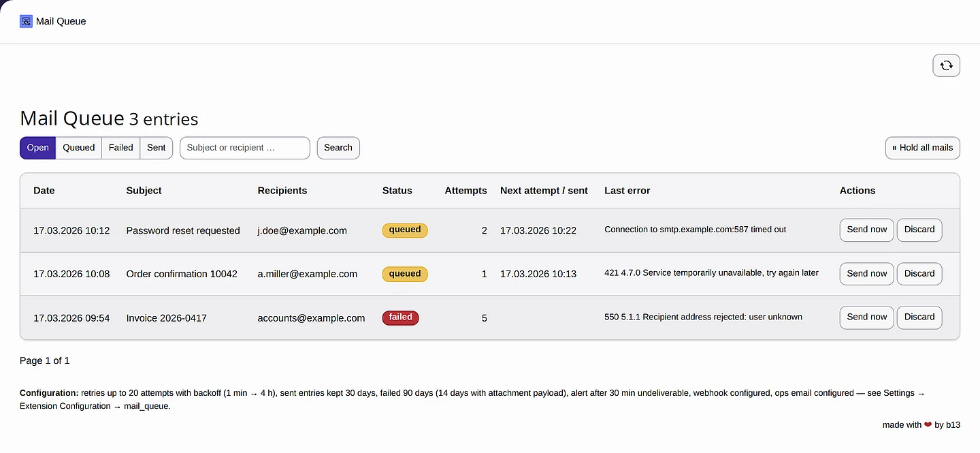Click the Date column header
This screenshot has width=980, height=453.
pos(44,191)
